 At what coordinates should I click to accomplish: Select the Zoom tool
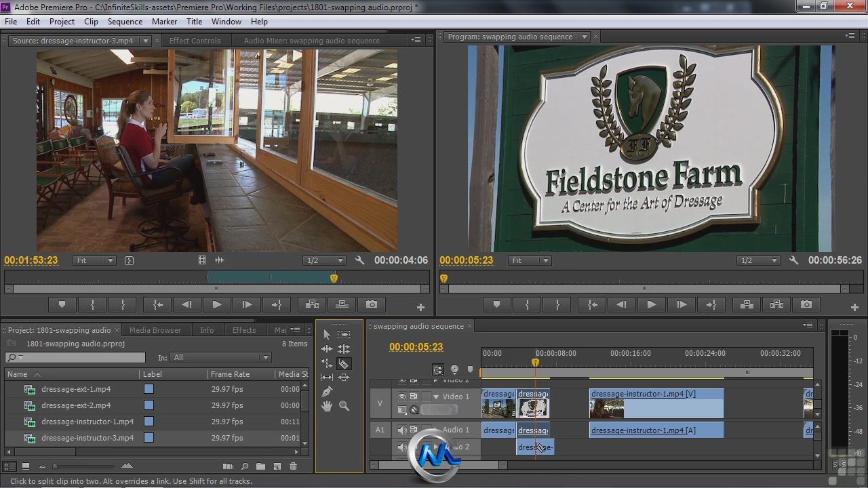click(x=344, y=406)
